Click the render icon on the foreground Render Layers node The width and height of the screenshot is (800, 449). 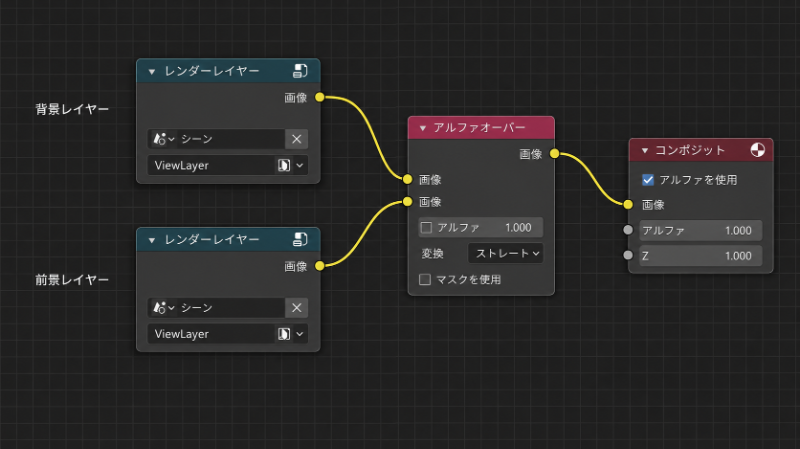pos(300,239)
